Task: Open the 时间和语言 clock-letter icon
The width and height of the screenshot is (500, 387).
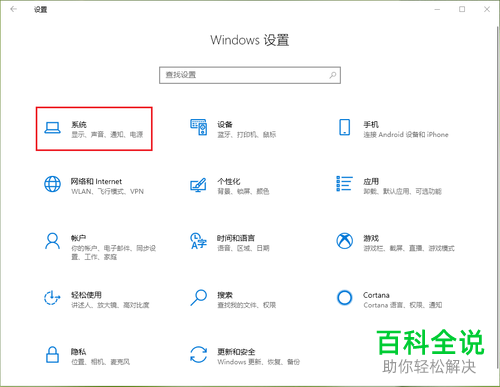Action: click(x=198, y=241)
